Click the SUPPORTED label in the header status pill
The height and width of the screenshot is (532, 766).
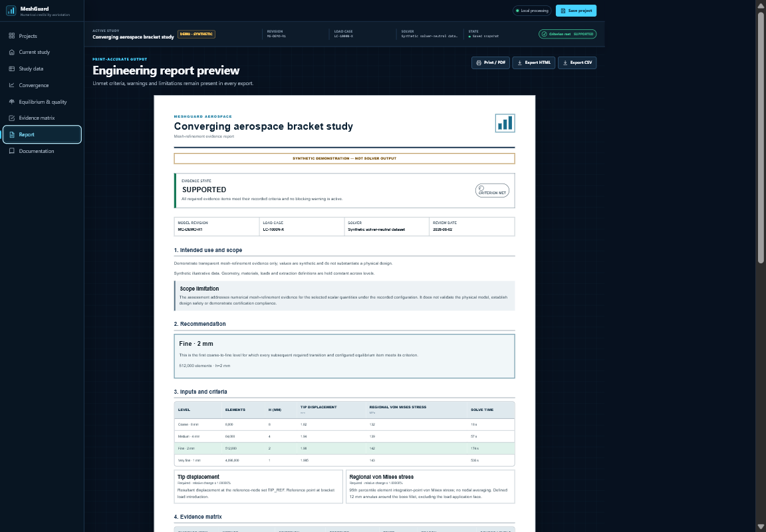583,34
